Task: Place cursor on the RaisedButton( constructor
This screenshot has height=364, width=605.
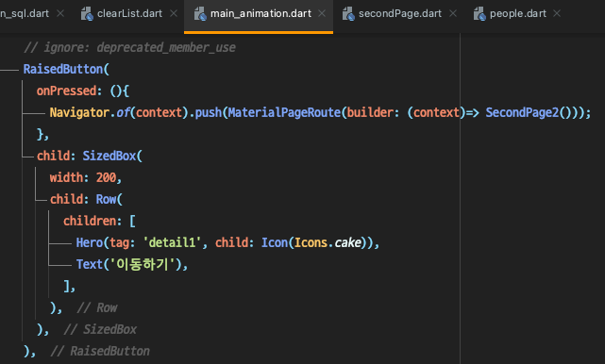Action: (66, 70)
